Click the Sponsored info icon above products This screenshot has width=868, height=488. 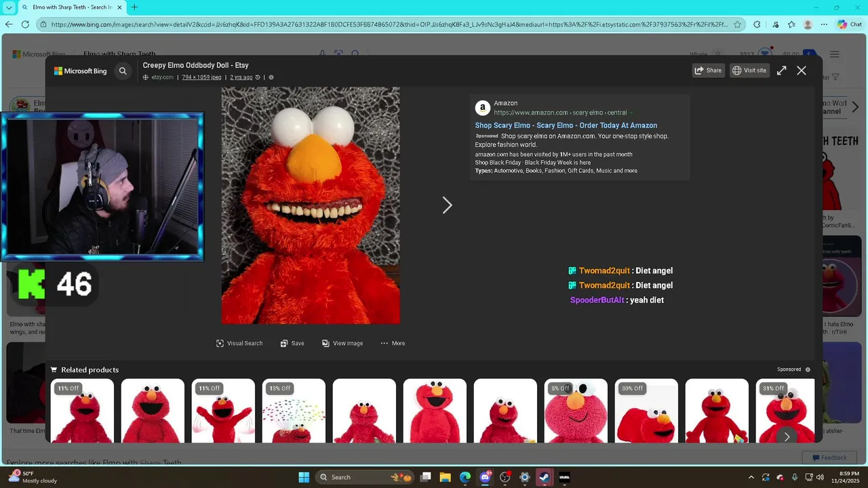[808, 369]
